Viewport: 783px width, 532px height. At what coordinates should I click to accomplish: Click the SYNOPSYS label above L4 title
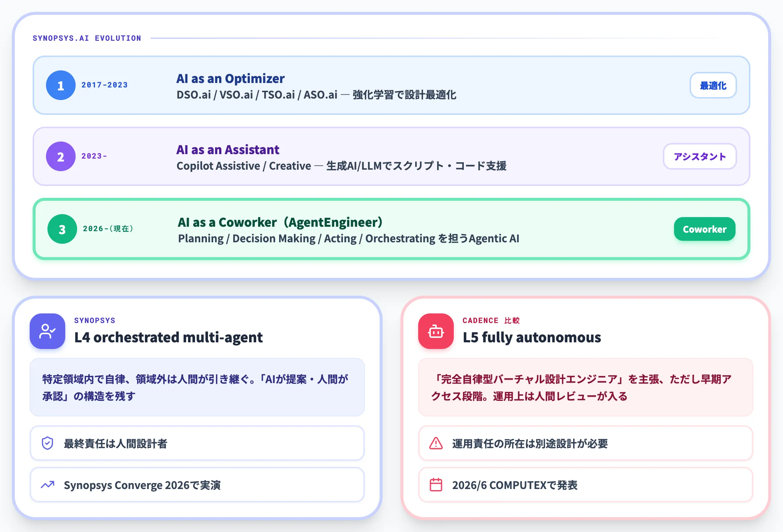(95, 320)
